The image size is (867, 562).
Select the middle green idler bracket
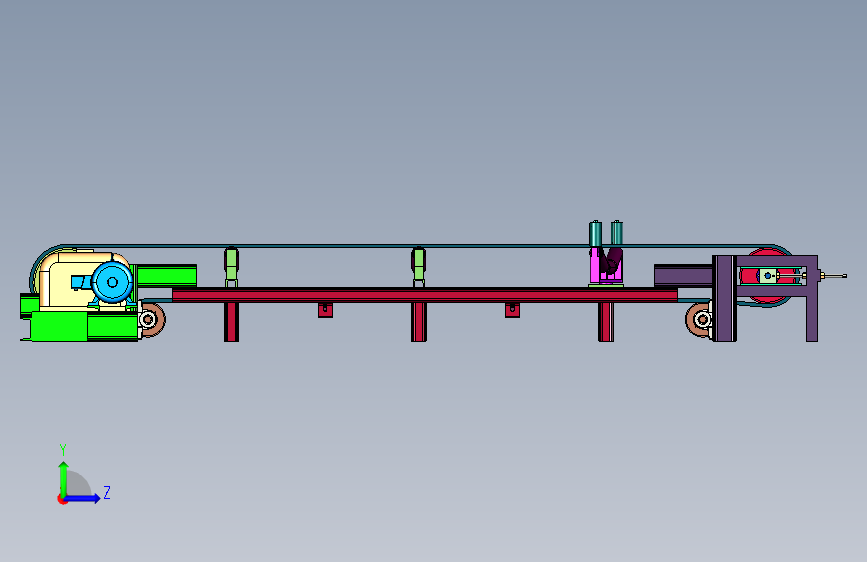click(419, 267)
